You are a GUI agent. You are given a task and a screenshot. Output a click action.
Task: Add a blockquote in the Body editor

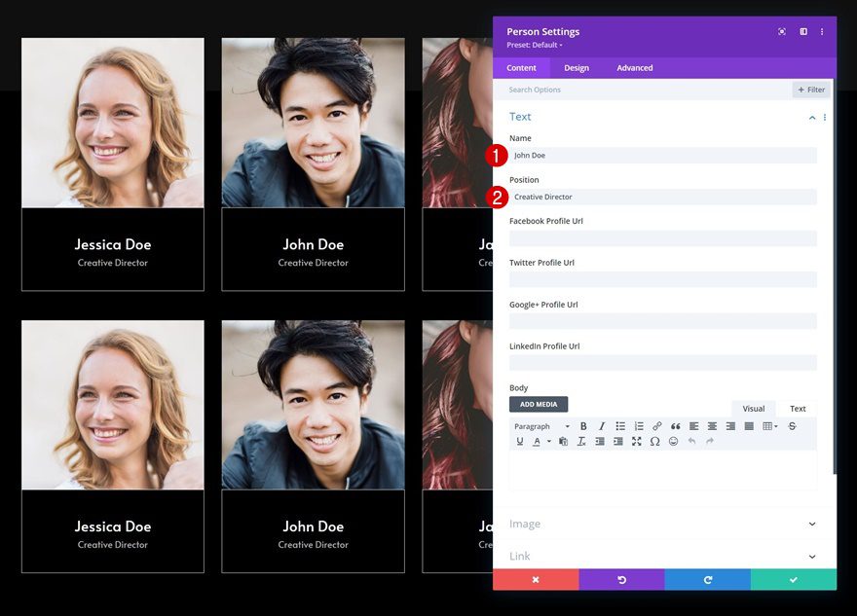(675, 425)
